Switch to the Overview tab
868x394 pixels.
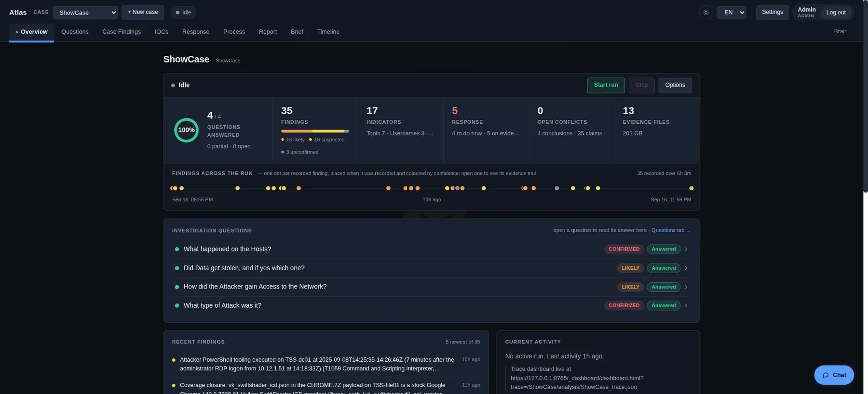coord(31,32)
